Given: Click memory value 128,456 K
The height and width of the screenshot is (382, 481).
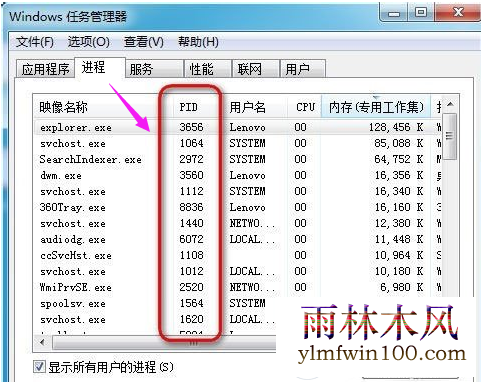Looking at the screenshot, I should (396, 127).
